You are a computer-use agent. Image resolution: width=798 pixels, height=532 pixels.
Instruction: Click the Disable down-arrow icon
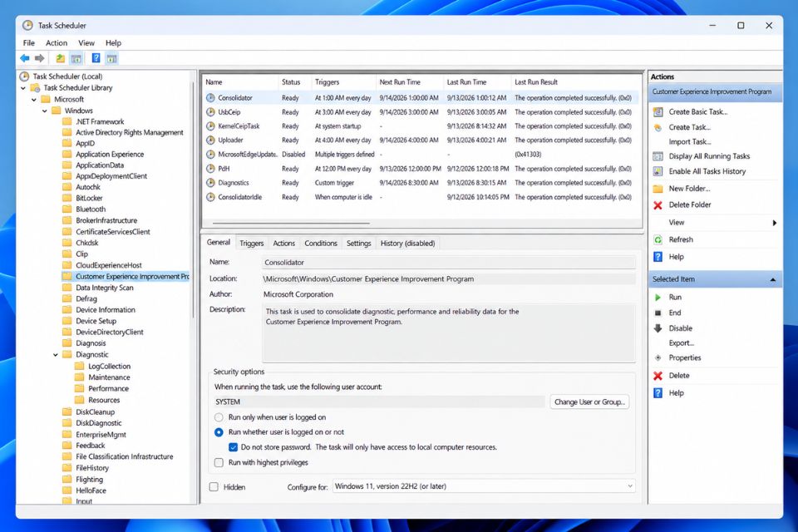tap(658, 328)
